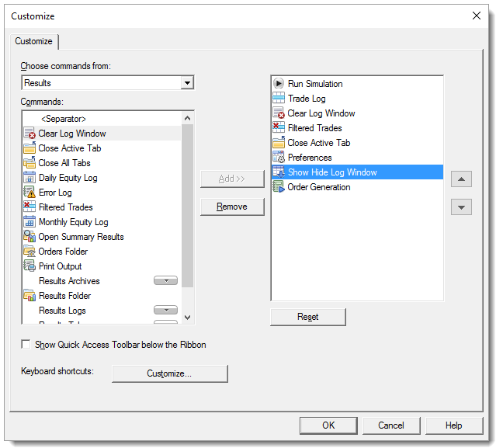This screenshot has width=496, height=448.
Task: Enable Show Quick Access Toolbar below the Ribbon
Action: 26,344
